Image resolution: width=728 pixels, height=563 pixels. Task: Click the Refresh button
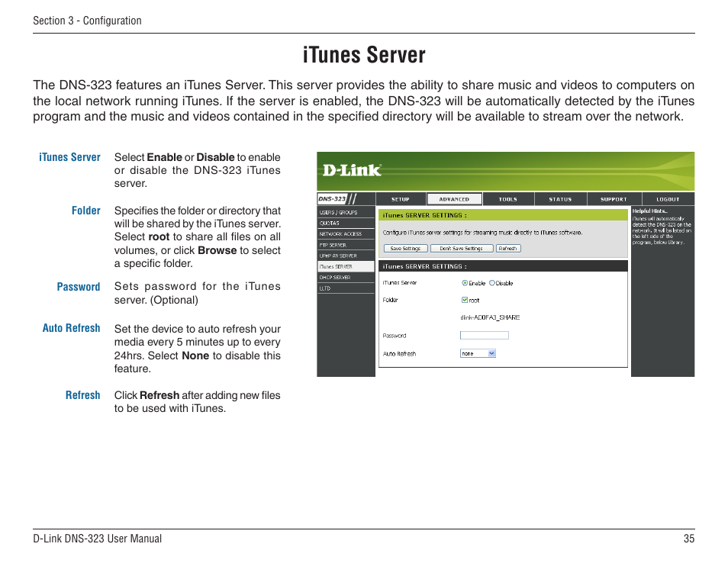508,248
